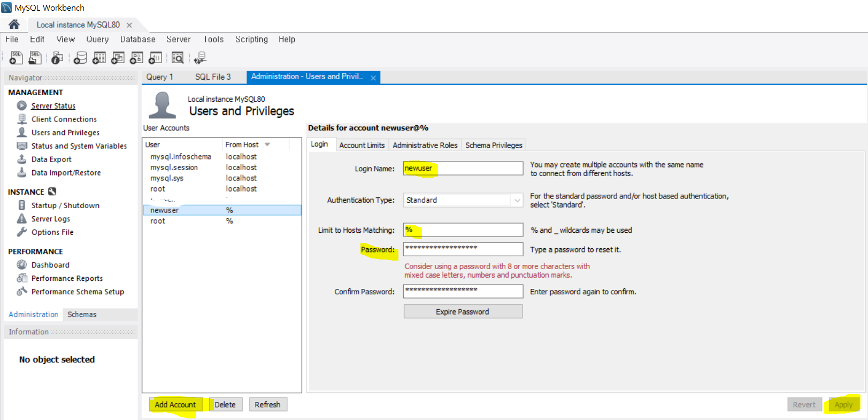This screenshot has width=868, height=420.
Task: Open the Tools menu
Action: click(x=213, y=39)
